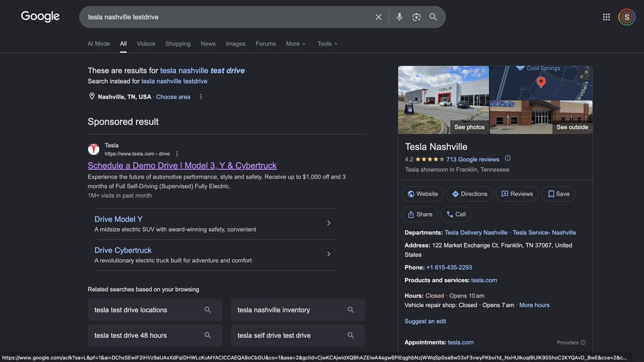Open the Tools dropdown

tap(327, 44)
